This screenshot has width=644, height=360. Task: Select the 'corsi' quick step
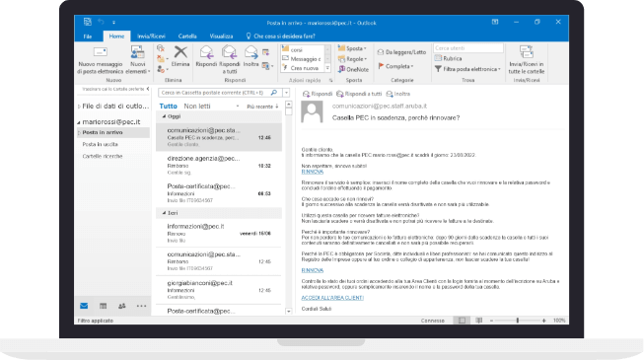pyautogui.click(x=303, y=49)
